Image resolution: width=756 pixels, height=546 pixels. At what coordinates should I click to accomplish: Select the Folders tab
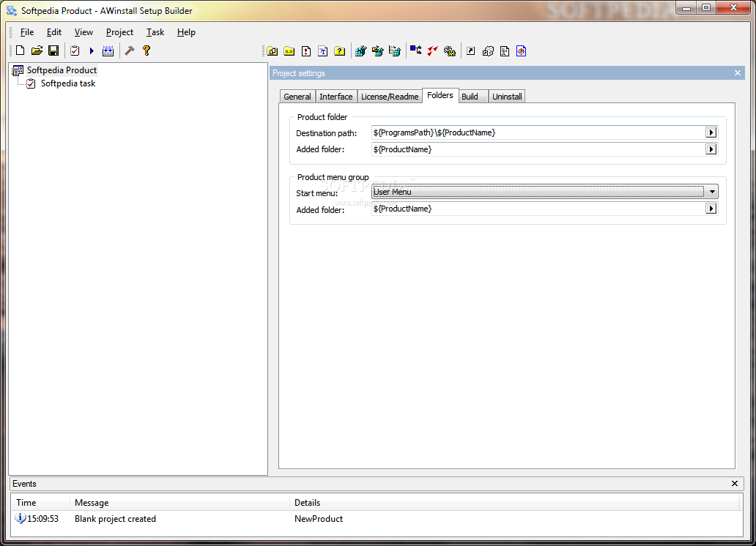click(440, 95)
